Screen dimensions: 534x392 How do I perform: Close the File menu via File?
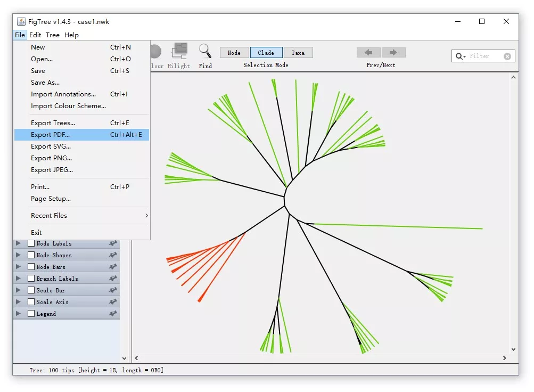point(20,35)
